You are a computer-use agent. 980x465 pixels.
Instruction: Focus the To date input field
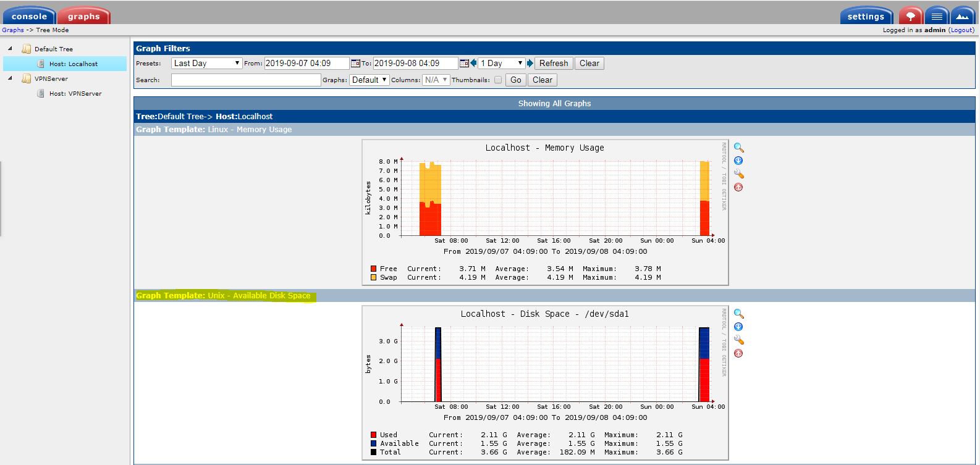pyautogui.click(x=416, y=63)
